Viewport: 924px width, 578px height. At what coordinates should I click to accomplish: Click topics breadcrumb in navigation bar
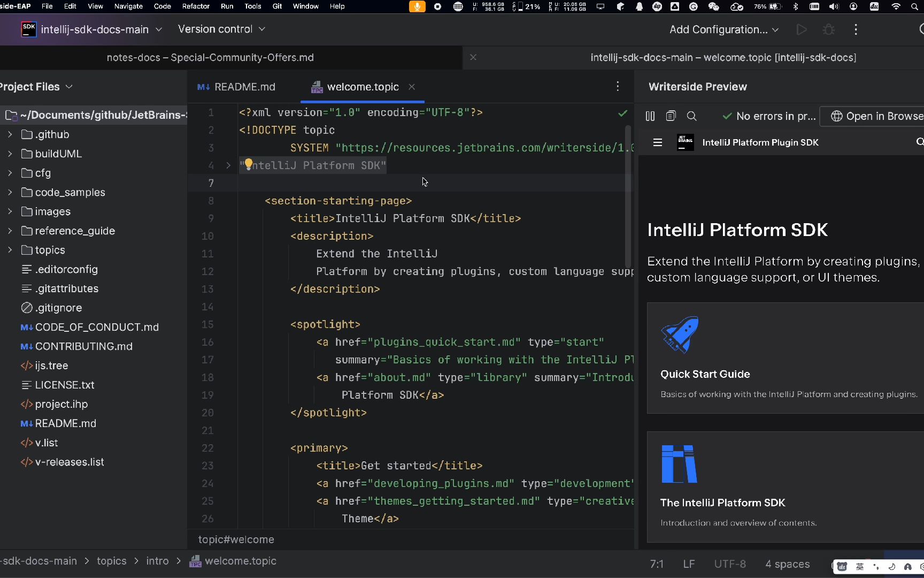[112, 561]
